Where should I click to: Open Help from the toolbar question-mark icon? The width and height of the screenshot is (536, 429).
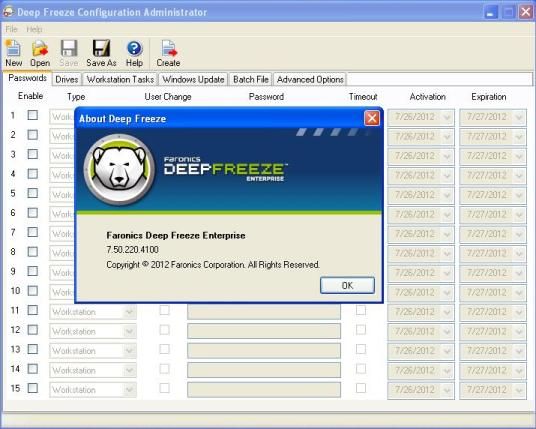134,49
